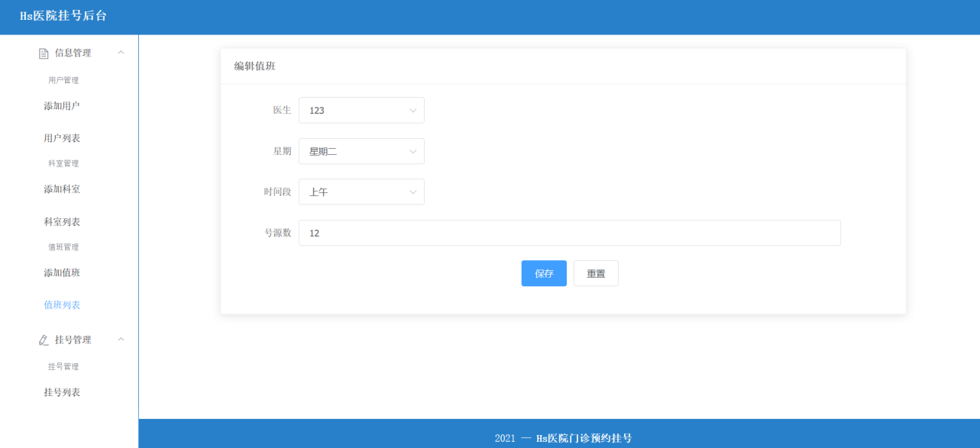Click the 科室管理 group label
Screen dimensions: 980x448
(x=63, y=163)
